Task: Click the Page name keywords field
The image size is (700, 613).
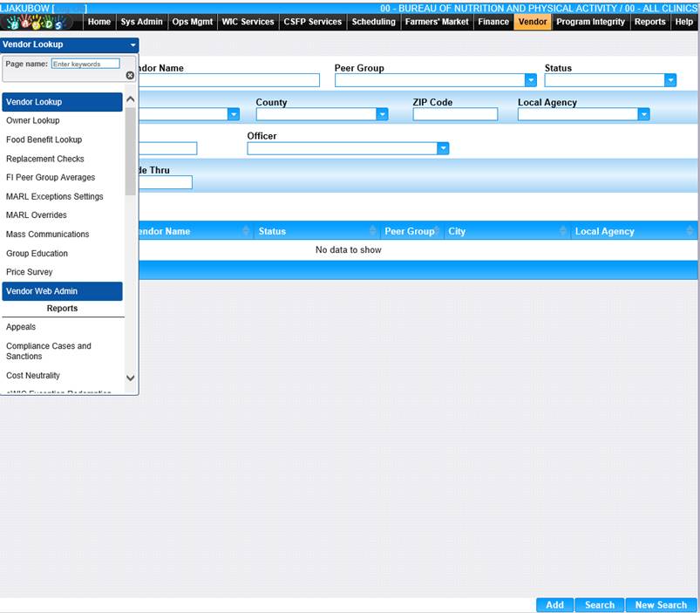Action: pos(85,64)
